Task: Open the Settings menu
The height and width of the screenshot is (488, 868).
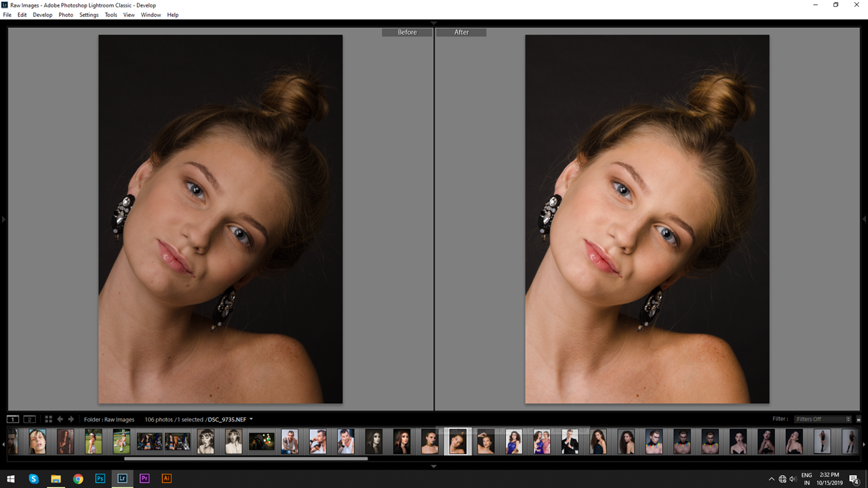Action: tap(89, 15)
